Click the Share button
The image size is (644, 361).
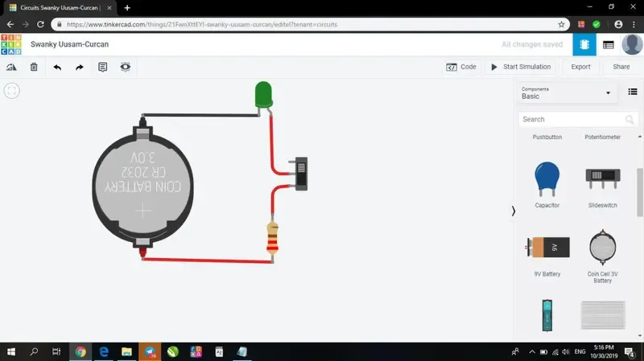[621, 67]
